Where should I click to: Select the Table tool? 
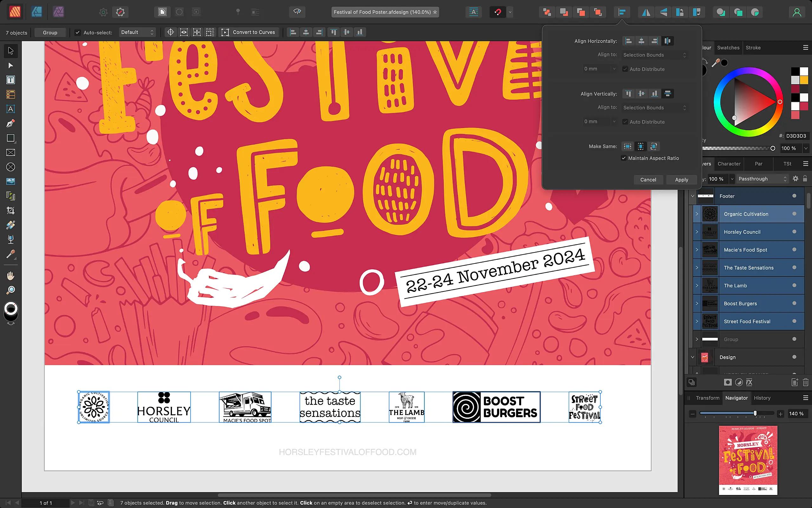[x=10, y=94]
